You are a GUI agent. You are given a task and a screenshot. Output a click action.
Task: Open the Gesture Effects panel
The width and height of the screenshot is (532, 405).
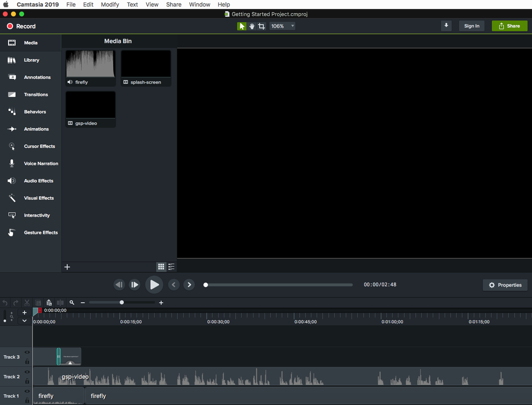click(30, 233)
